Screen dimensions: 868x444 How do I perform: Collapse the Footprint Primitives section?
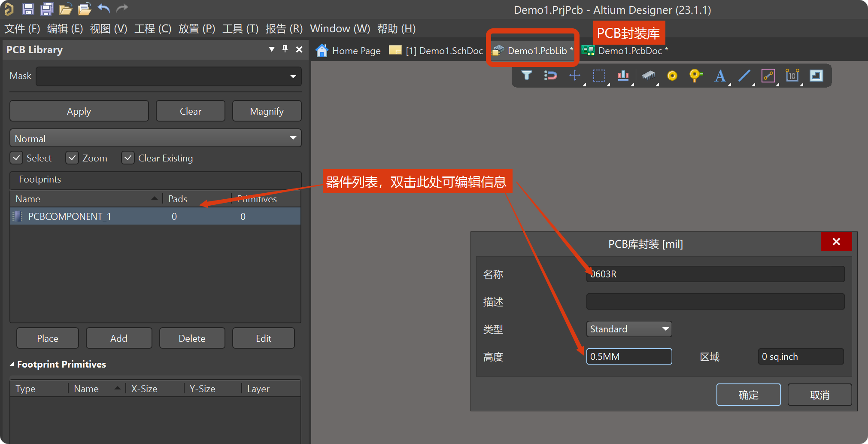[12, 364]
